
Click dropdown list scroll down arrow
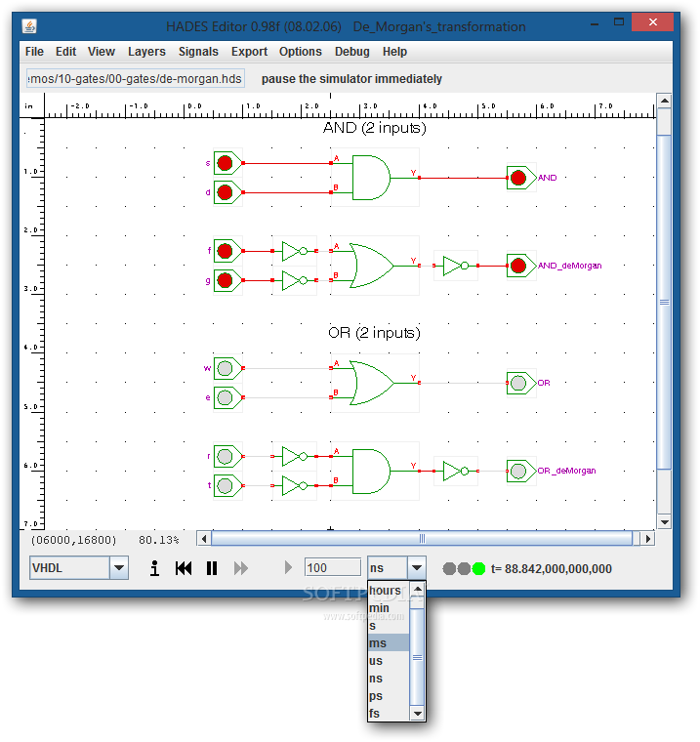(417, 713)
